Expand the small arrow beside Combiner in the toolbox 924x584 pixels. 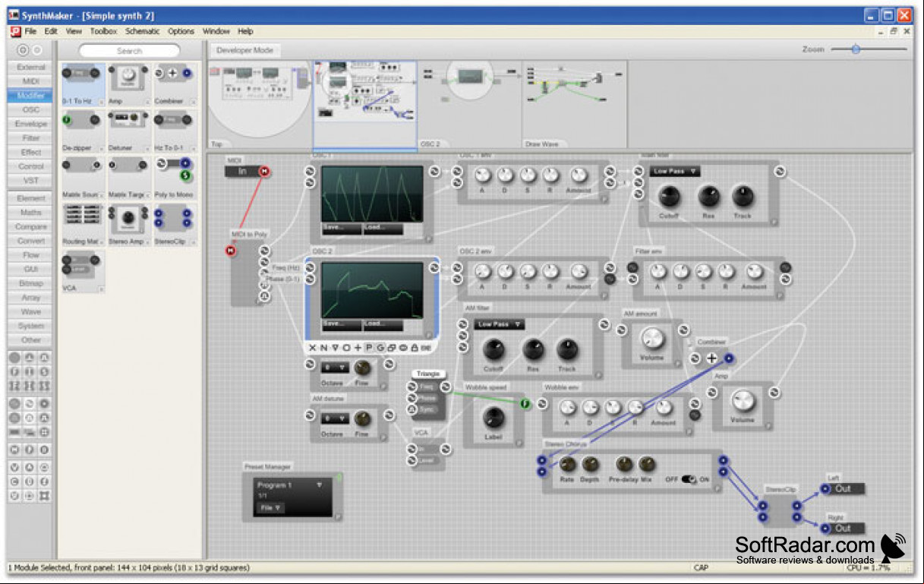pyautogui.click(x=193, y=101)
